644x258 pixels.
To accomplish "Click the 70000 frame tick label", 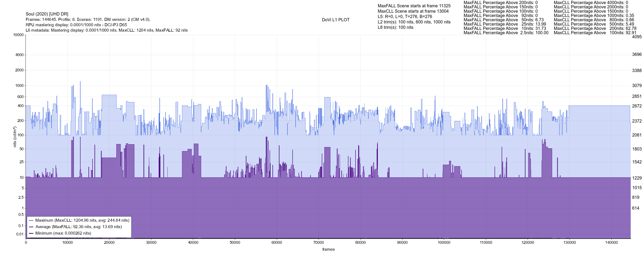I will point(319,243).
